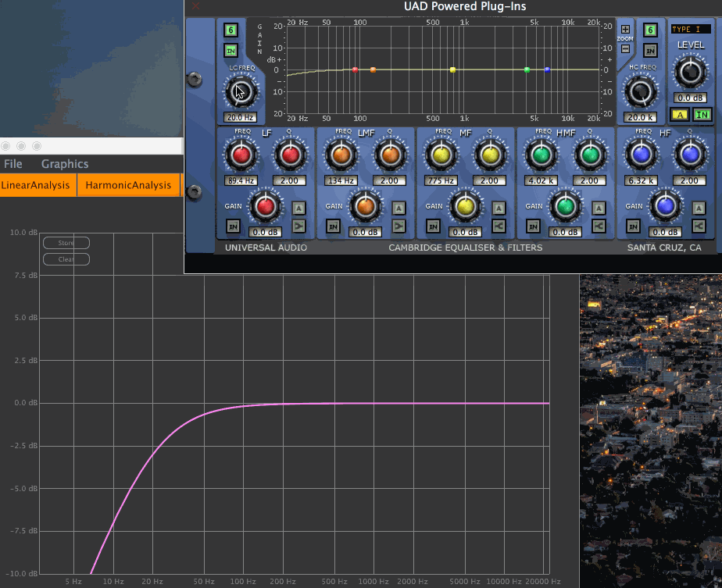Toggle the high cut filter IN button

[650, 51]
